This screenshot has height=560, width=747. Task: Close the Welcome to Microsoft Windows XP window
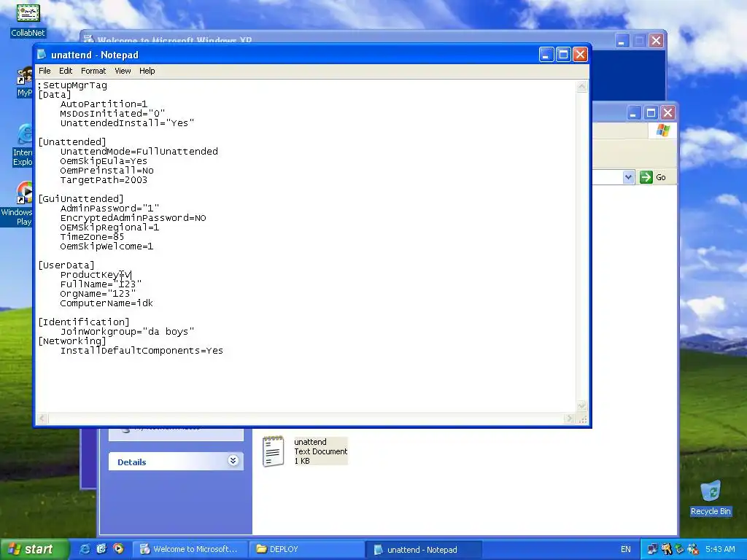[656, 41]
